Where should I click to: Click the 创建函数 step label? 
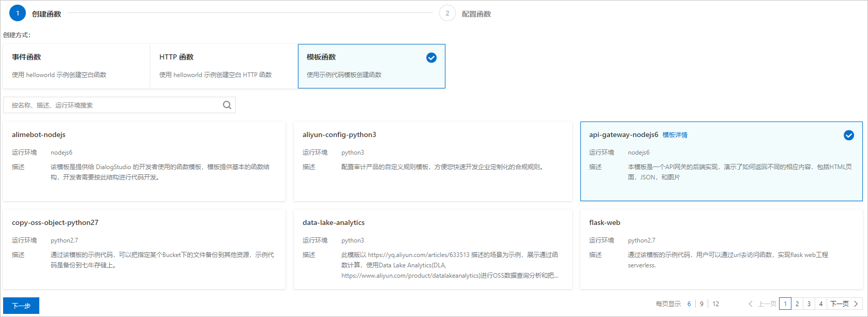click(x=47, y=14)
